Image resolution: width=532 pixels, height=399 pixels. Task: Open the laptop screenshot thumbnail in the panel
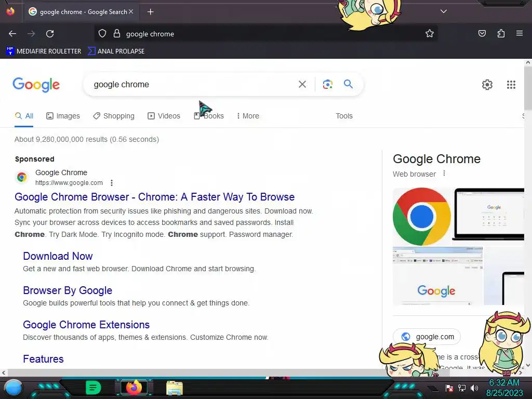pyautogui.click(x=488, y=214)
